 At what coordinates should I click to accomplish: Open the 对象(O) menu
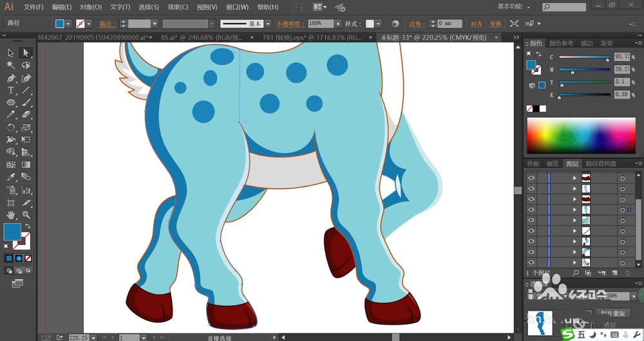[x=91, y=7]
